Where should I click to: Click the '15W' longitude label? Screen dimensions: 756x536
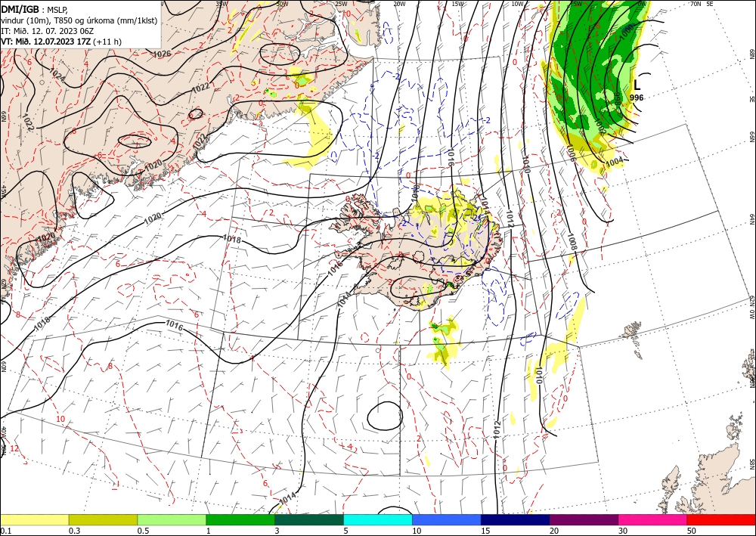[x=458, y=4]
